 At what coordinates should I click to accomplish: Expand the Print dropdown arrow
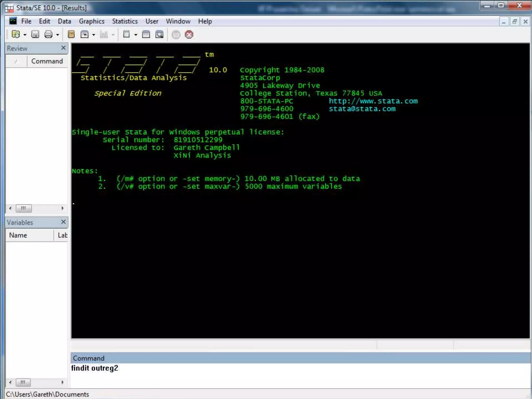click(x=58, y=35)
